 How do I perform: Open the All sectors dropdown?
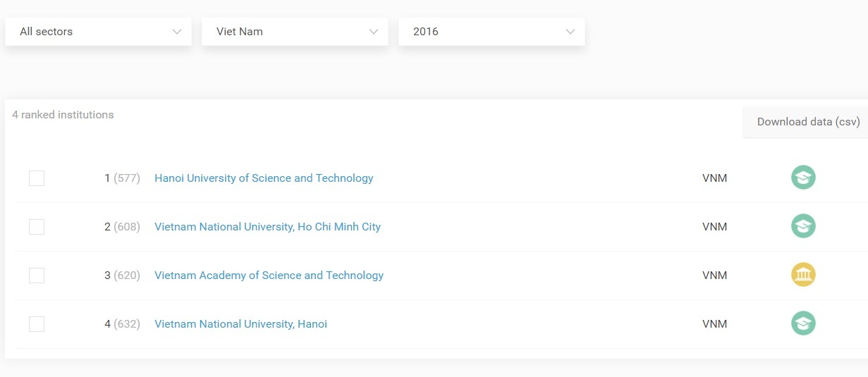(98, 32)
